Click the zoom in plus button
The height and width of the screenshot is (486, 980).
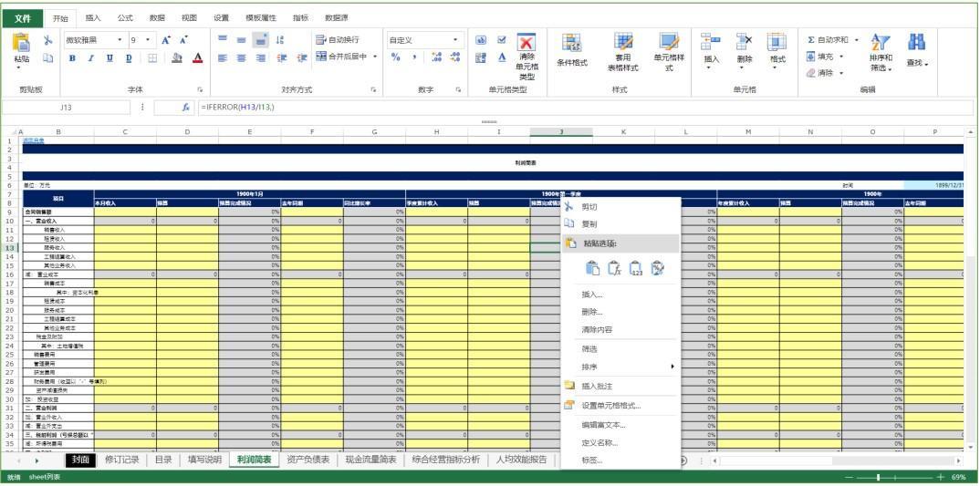[x=941, y=477]
